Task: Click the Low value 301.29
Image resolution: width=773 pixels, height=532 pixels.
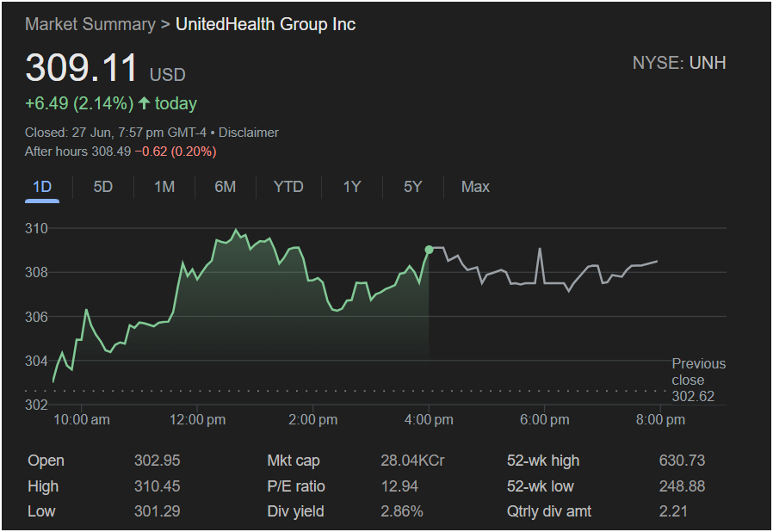Action: (x=158, y=511)
